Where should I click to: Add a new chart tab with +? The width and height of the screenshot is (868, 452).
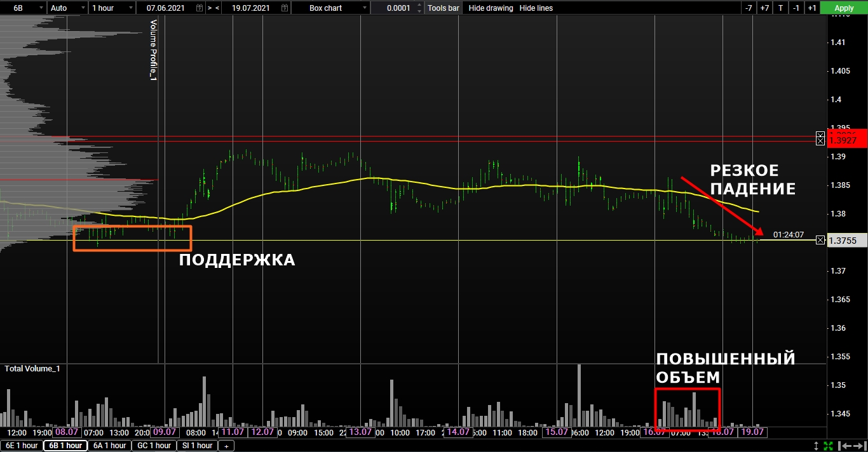[226, 446]
